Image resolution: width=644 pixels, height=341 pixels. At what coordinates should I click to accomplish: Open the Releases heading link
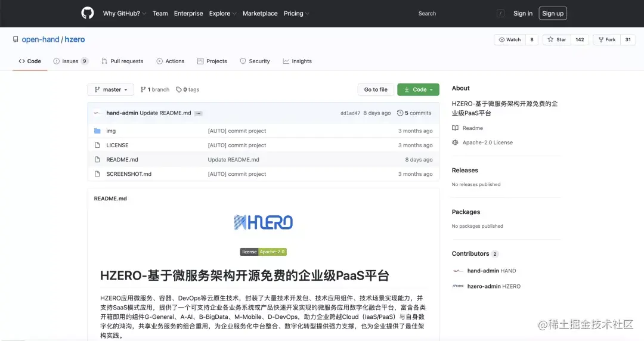[465, 170]
